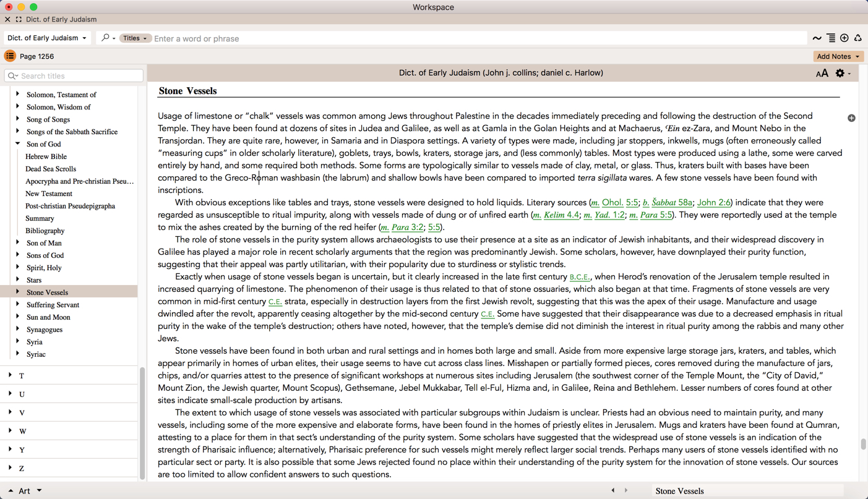Viewport: 868px width, 499px height.
Task: Click the fullscreen icon beside the tab close button
Action: (x=19, y=19)
